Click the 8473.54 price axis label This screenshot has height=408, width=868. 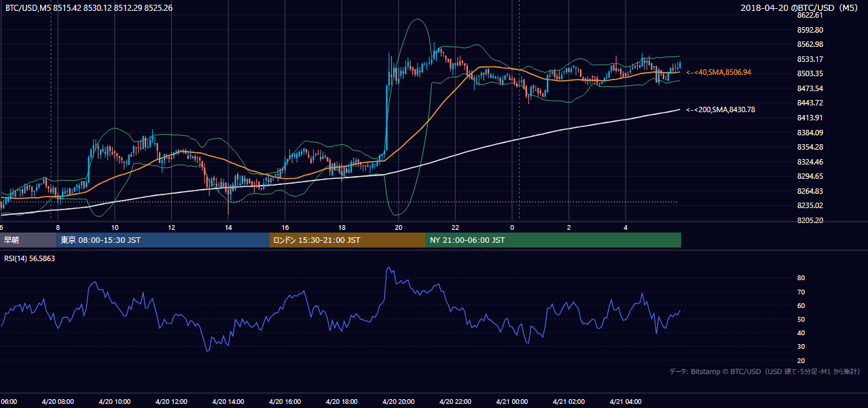(810, 88)
